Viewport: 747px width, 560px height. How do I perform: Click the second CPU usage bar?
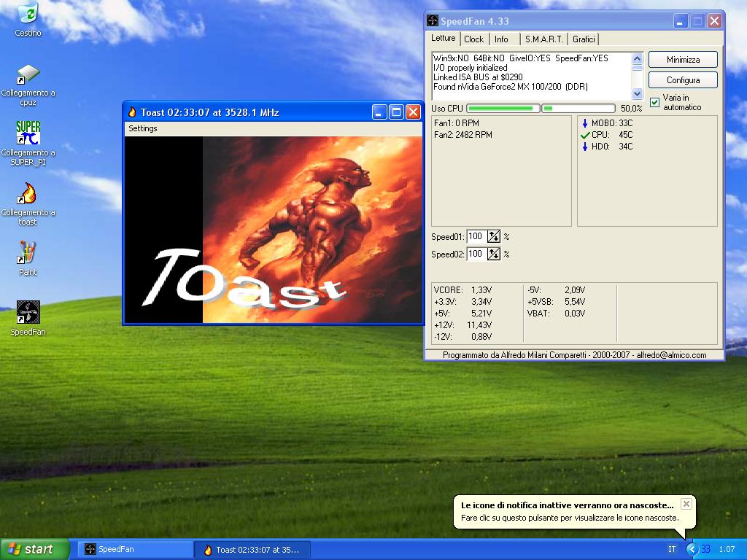point(578,109)
